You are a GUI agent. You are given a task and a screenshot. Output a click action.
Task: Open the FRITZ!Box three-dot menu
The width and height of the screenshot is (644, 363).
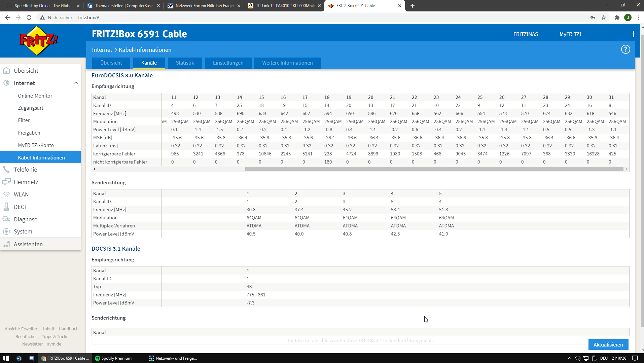point(634,34)
